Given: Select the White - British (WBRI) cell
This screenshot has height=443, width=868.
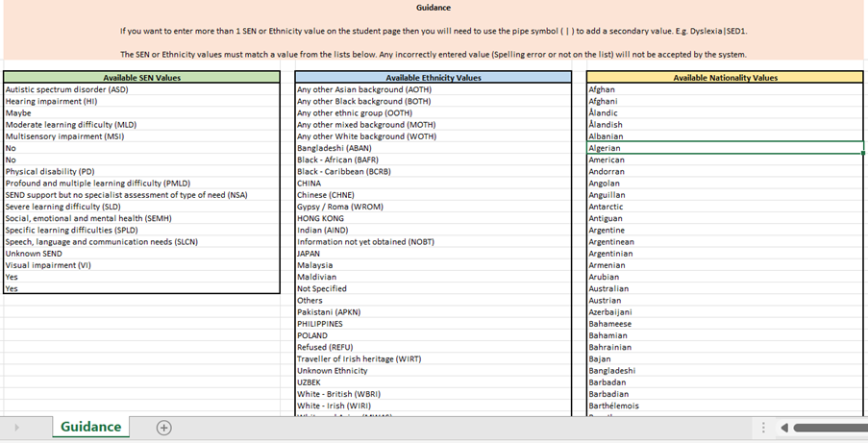Looking at the screenshot, I should (x=434, y=394).
